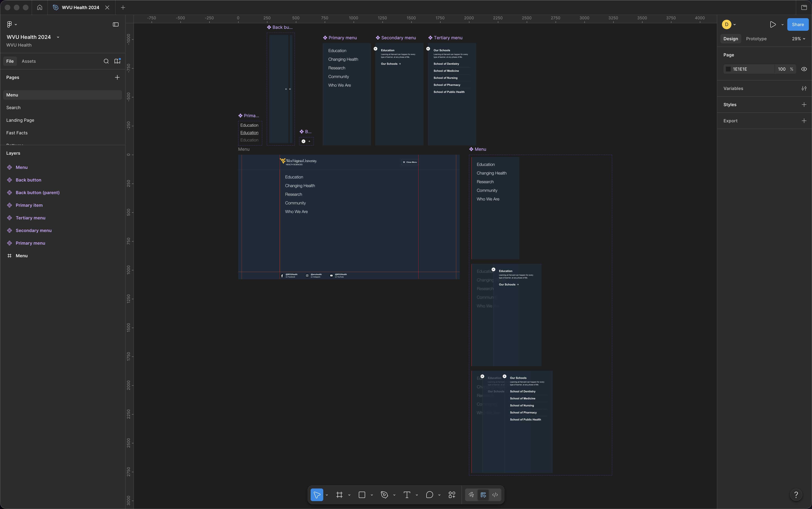The width and height of the screenshot is (812, 509).
Task: Expand the WVU Health 2024 file menu
Action: coord(58,37)
